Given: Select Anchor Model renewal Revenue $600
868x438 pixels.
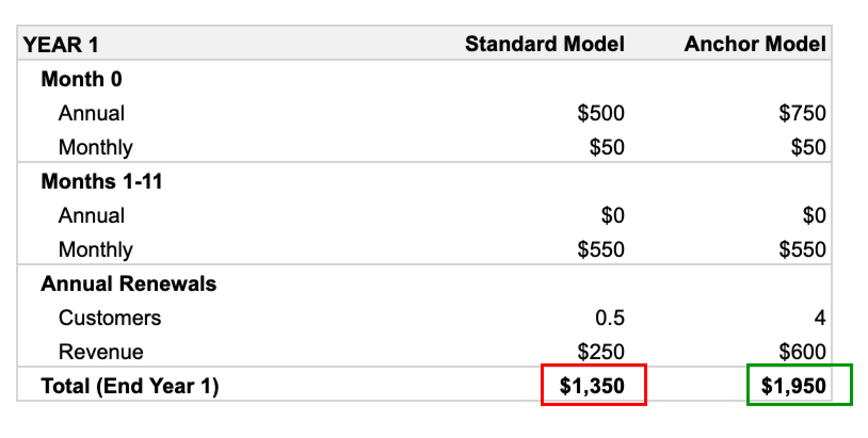Looking at the screenshot, I should click(x=802, y=352).
